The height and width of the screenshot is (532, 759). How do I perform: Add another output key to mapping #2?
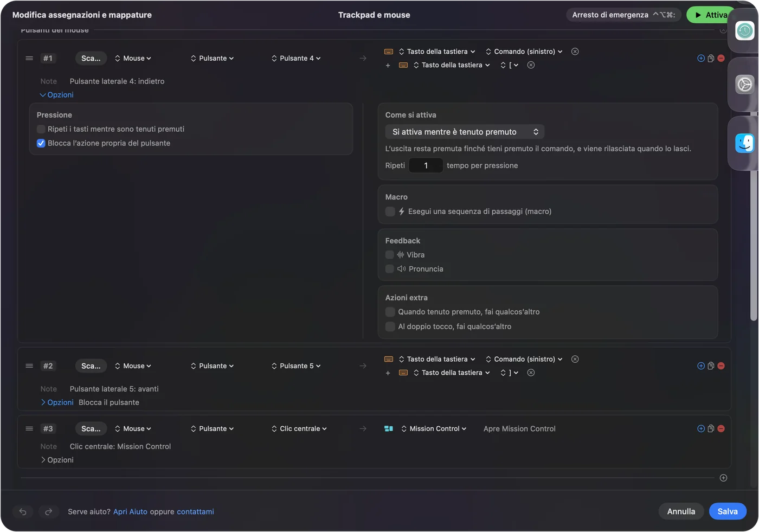point(388,373)
